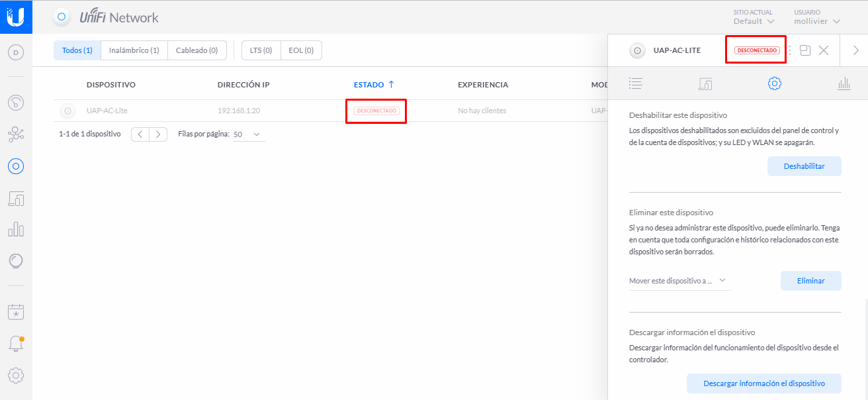Filter devices by Cableado (0)
Screen dimensions: 868x400
[x=196, y=50]
